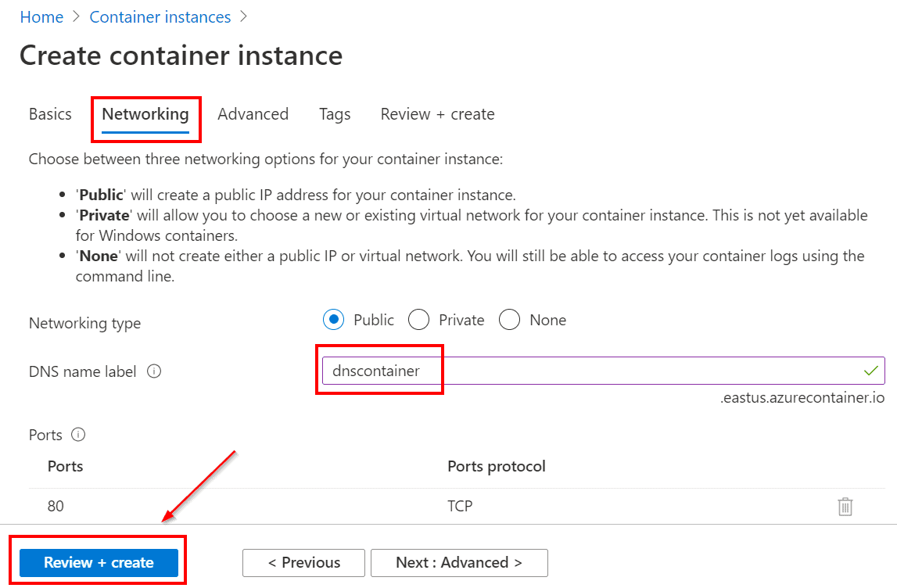This screenshot has height=588, width=897.
Task: Open the info tooltip next to Ports
Action: [77, 435]
